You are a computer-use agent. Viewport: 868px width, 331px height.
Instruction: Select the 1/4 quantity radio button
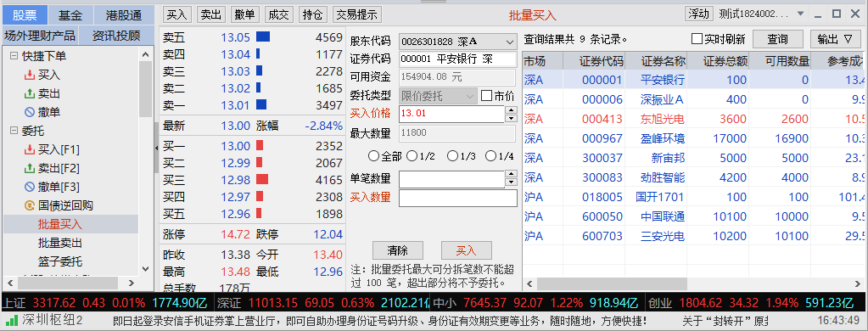490,156
